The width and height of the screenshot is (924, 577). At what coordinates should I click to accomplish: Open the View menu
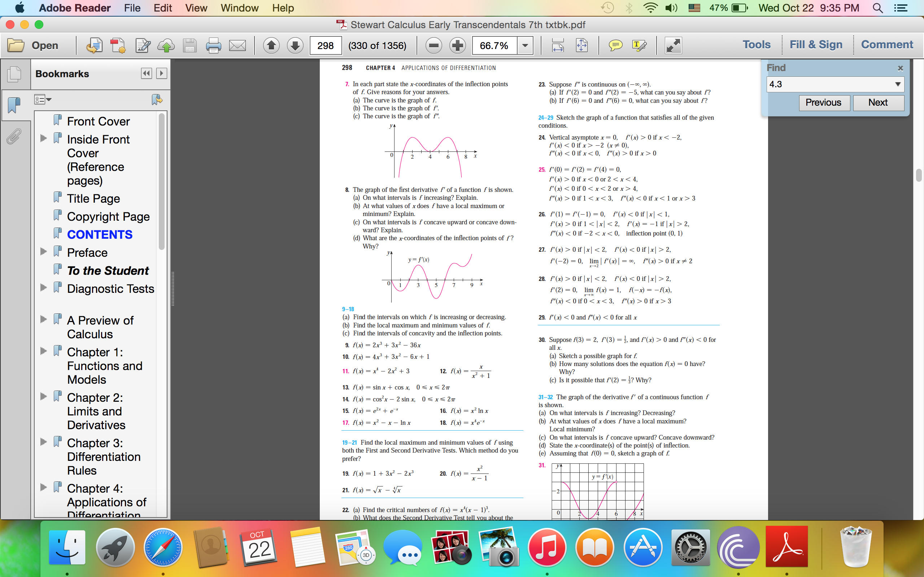[196, 8]
